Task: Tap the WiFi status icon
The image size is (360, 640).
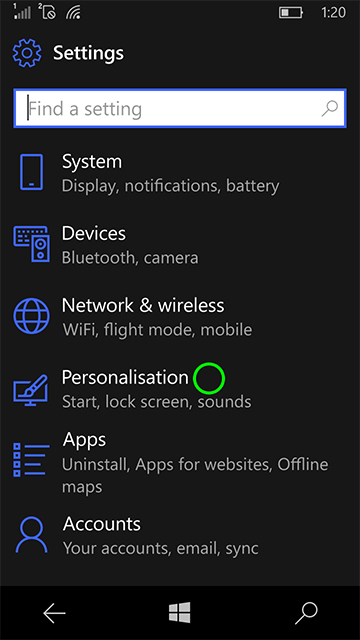Action: click(72, 13)
